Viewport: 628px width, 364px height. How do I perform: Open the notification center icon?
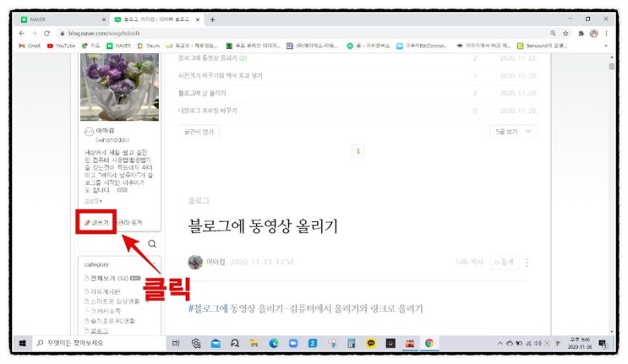[x=603, y=343]
